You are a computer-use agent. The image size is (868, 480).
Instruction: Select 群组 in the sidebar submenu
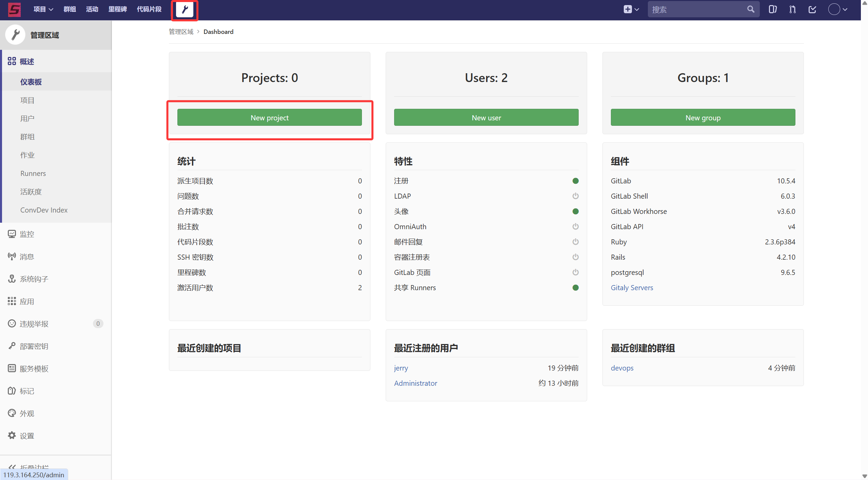[57, 137]
